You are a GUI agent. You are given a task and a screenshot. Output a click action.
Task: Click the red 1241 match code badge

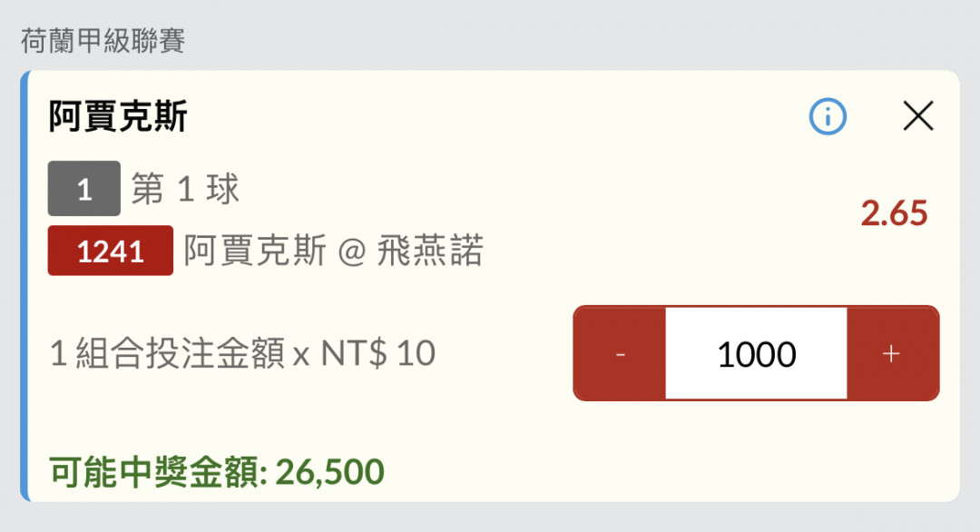(x=110, y=251)
